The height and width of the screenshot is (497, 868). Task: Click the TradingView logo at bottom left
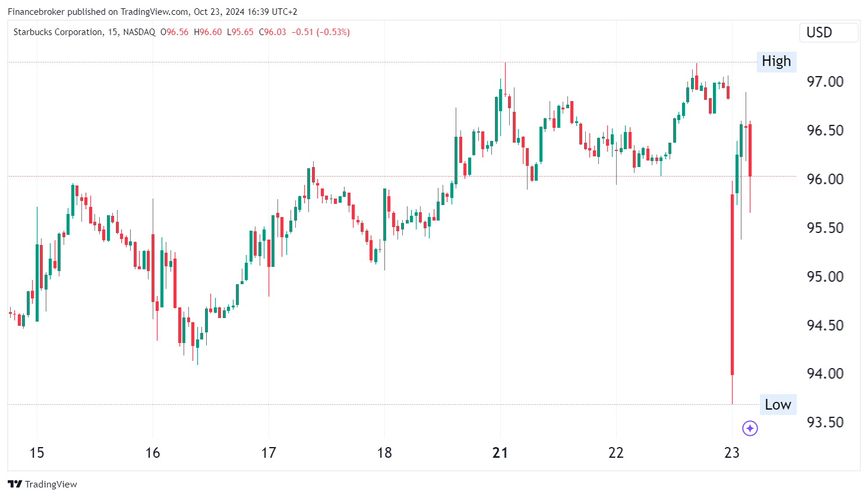pyautogui.click(x=42, y=484)
